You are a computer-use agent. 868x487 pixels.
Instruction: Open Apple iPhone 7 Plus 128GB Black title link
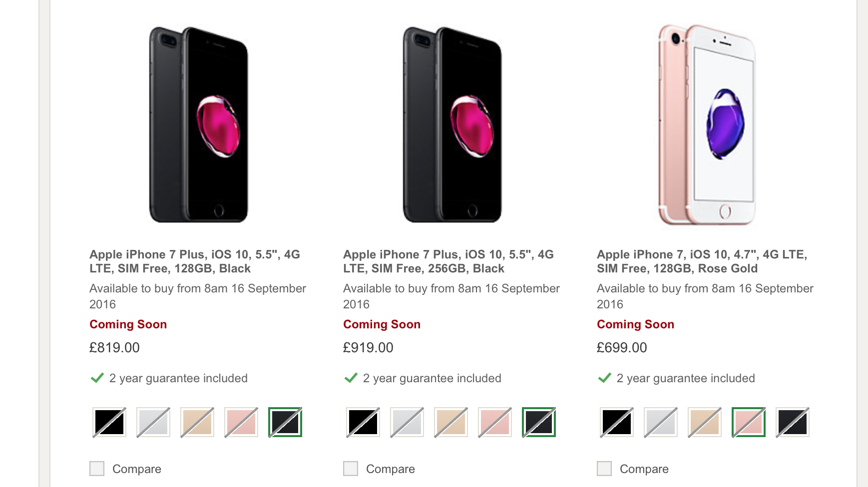pyautogui.click(x=195, y=261)
